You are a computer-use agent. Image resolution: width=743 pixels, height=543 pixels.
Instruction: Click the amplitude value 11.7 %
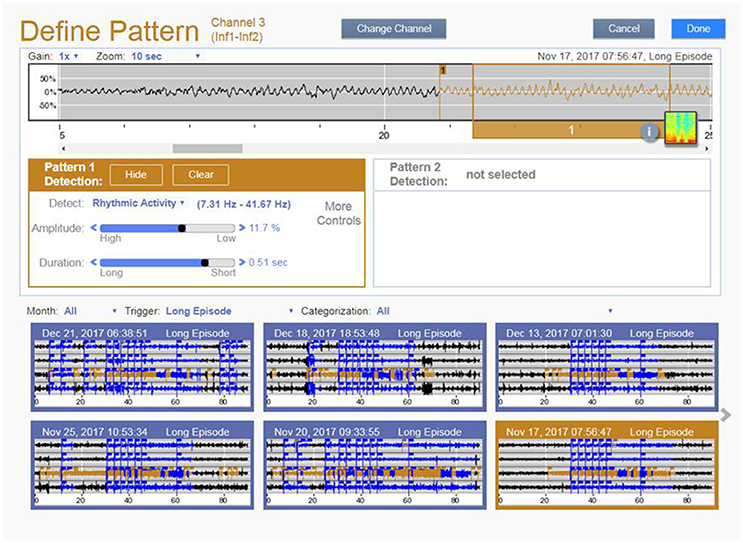click(264, 228)
